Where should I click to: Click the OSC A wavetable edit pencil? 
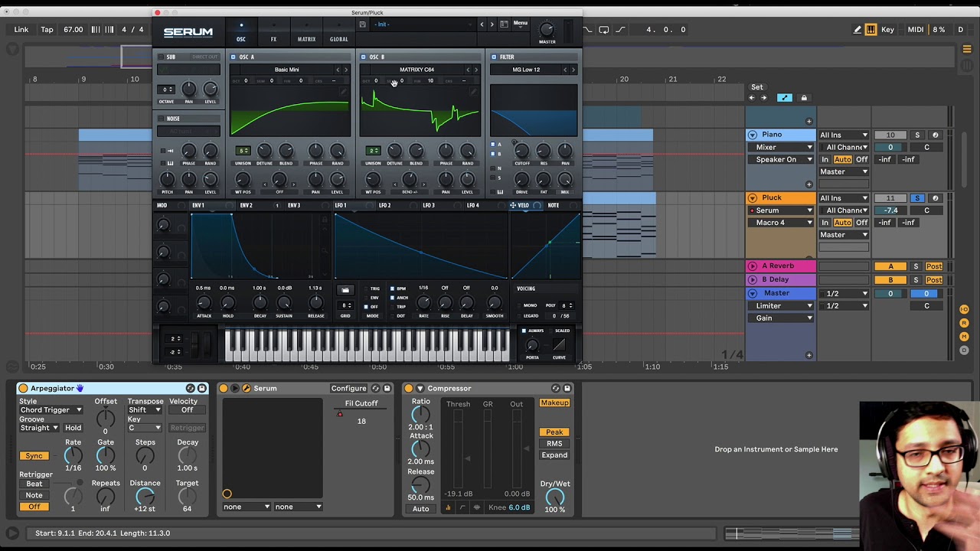(344, 92)
